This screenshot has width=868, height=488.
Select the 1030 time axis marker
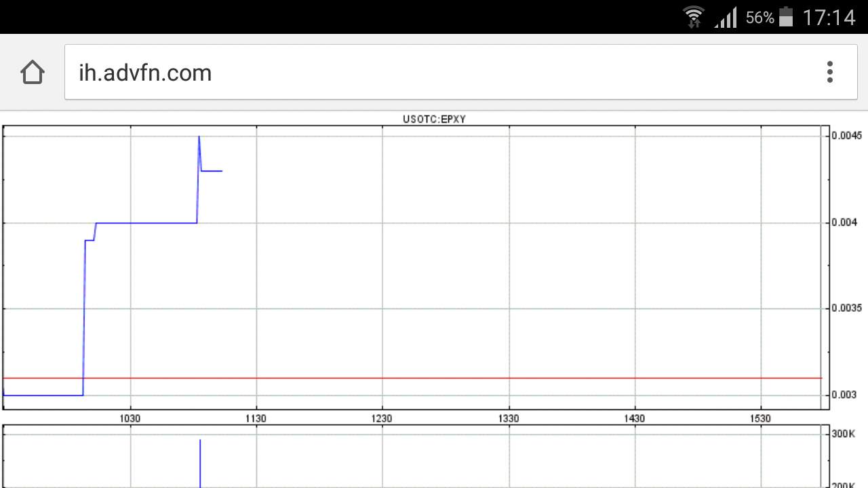[x=130, y=418]
